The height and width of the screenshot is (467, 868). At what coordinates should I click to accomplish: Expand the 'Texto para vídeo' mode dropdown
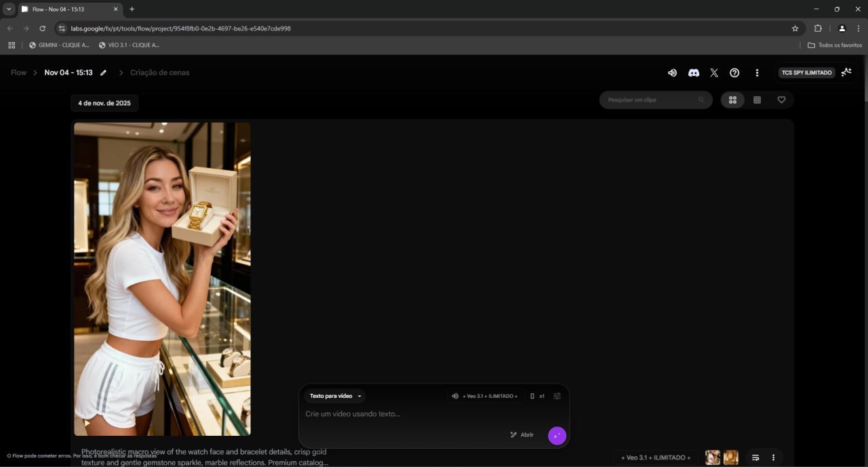[336, 396]
